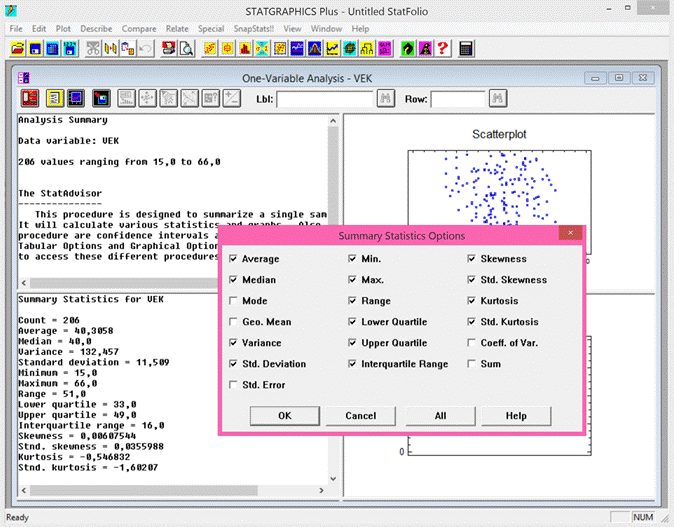Open the SnapStats!! menu
The height and width of the screenshot is (527, 674).
pos(254,29)
